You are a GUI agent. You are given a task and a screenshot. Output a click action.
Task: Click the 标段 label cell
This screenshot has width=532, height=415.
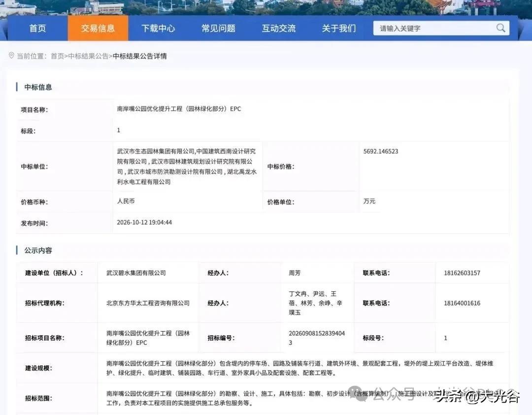pyautogui.click(x=28, y=131)
